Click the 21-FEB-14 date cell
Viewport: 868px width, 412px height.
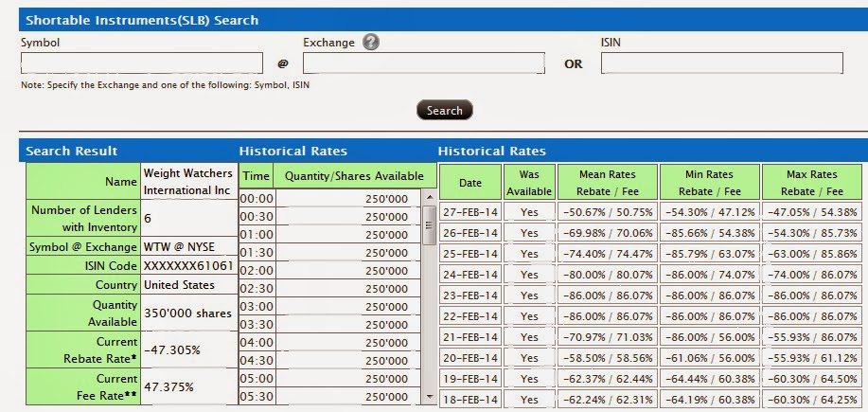click(x=470, y=336)
